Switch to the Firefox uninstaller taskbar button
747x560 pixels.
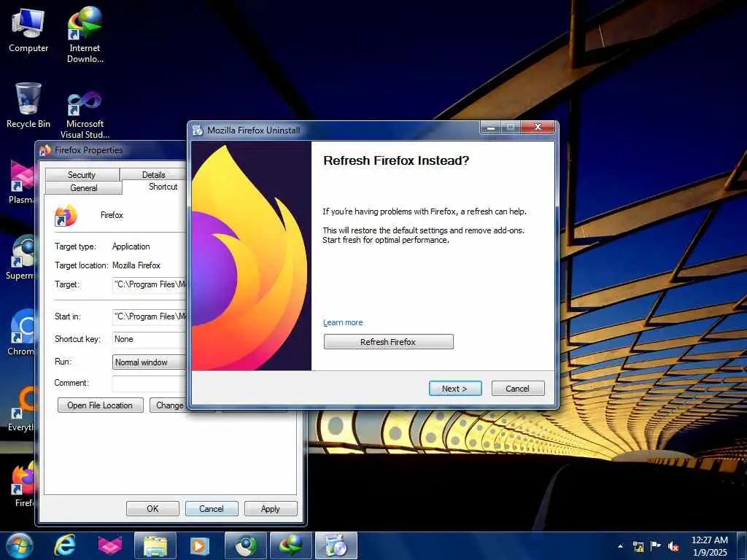click(336, 545)
